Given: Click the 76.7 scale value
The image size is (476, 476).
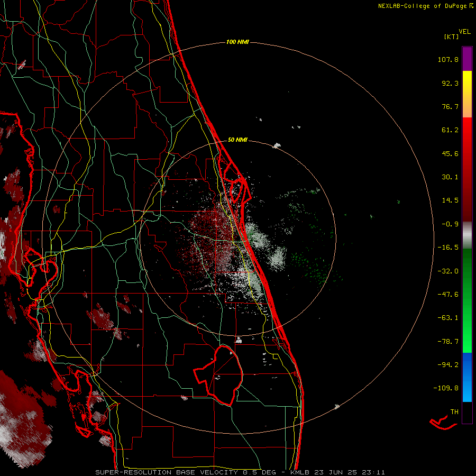Looking at the screenshot, I should (x=450, y=106).
